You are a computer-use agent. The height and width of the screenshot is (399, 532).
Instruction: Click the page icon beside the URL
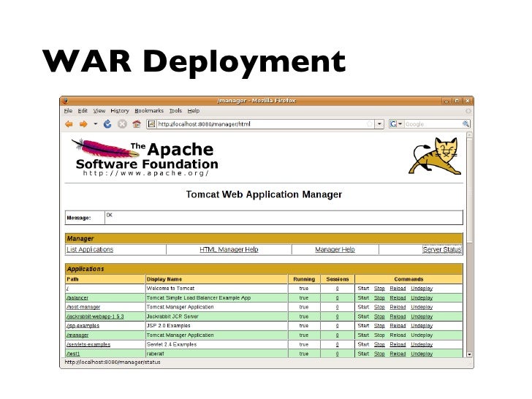[152, 124]
